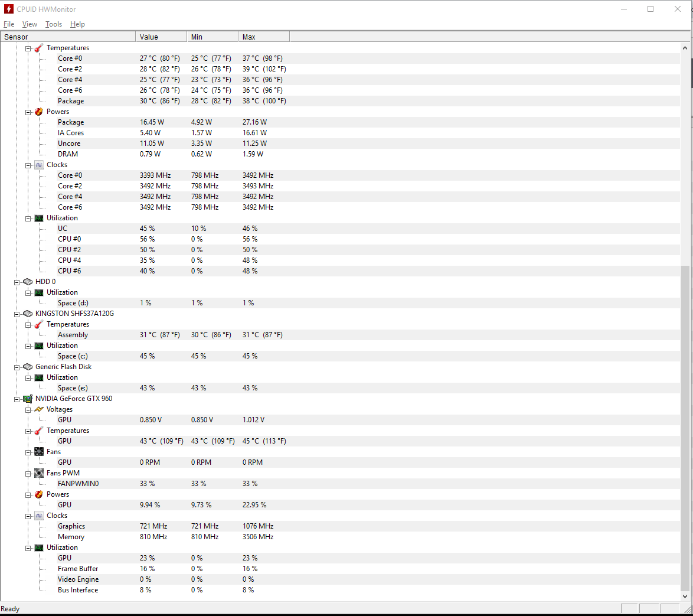Click the Ready status bar text
This screenshot has height=616, width=693.
tap(10, 609)
